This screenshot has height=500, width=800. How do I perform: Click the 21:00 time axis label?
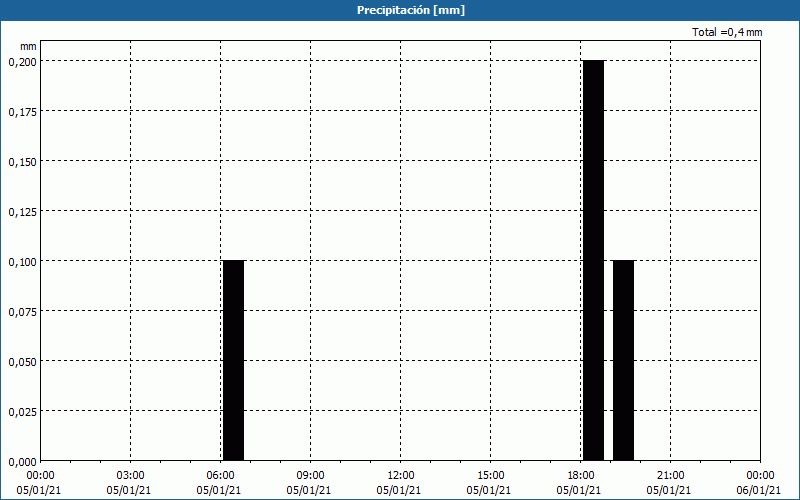670,476
